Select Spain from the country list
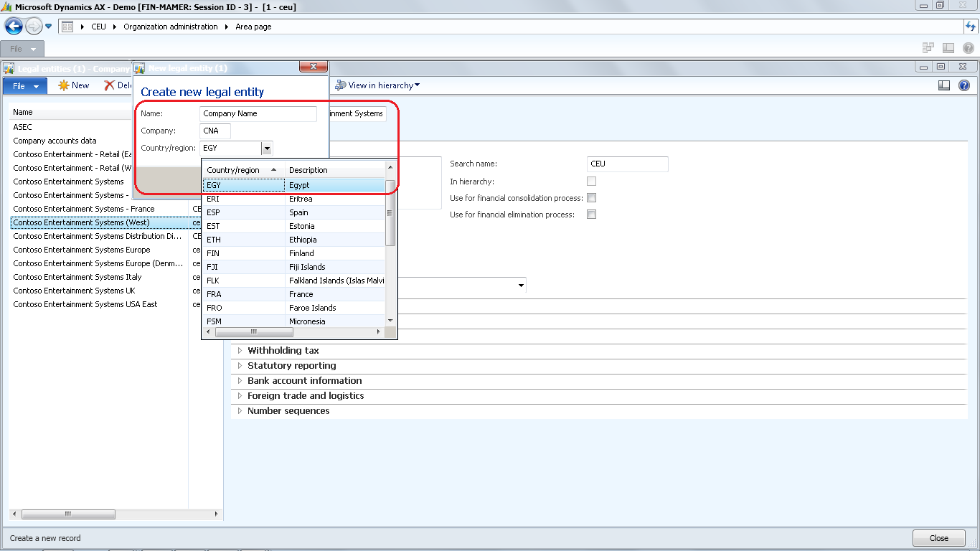Image resolution: width=980 pixels, height=551 pixels. [294, 212]
